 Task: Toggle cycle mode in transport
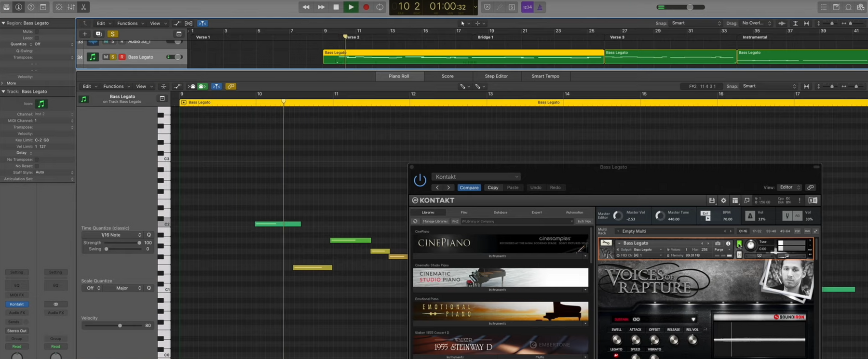tap(380, 7)
